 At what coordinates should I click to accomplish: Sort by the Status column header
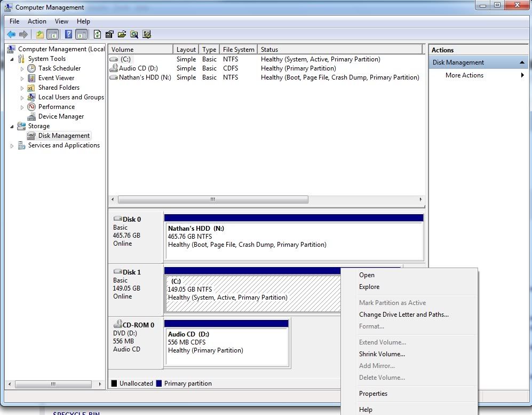[x=340, y=49]
